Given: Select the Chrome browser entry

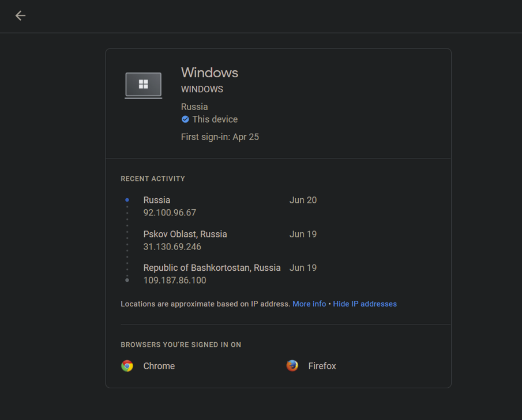Looking at the screenshot, I should click(148, 366).
